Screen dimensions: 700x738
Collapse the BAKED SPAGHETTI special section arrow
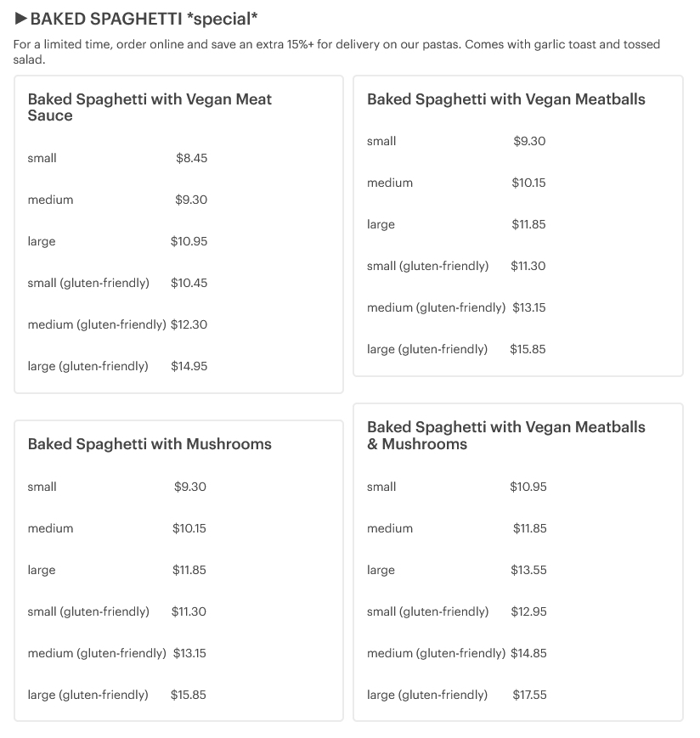coord(21,18)
